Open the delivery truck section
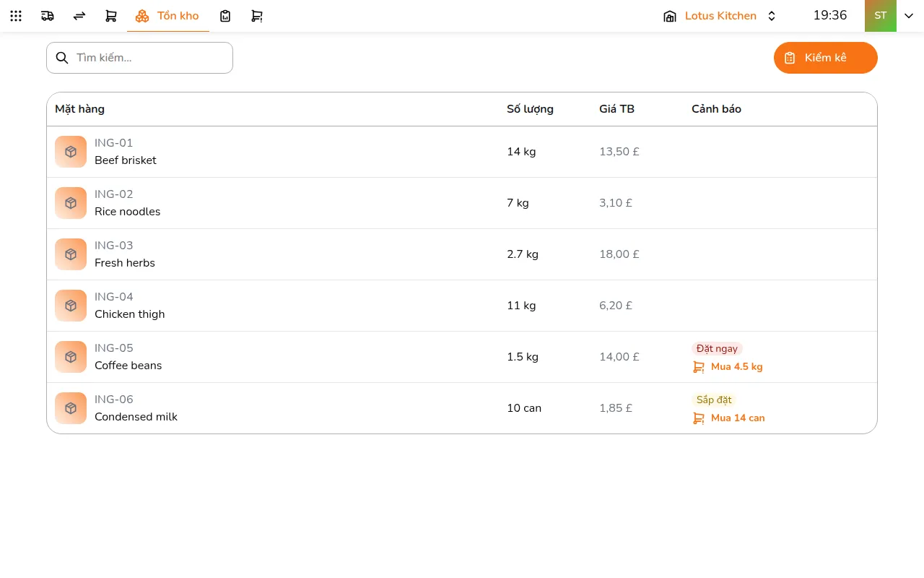Viewport: 924px width, 578px height. coord(48,16)
